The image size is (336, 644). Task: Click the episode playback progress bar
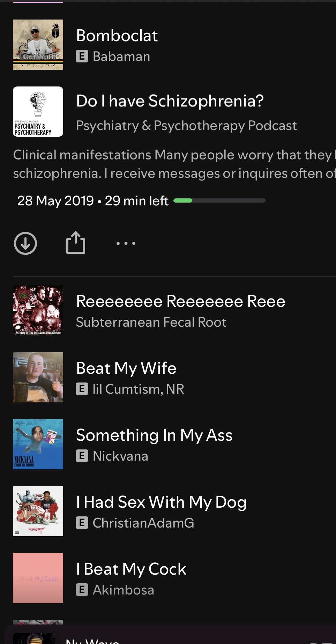[219, 200]
